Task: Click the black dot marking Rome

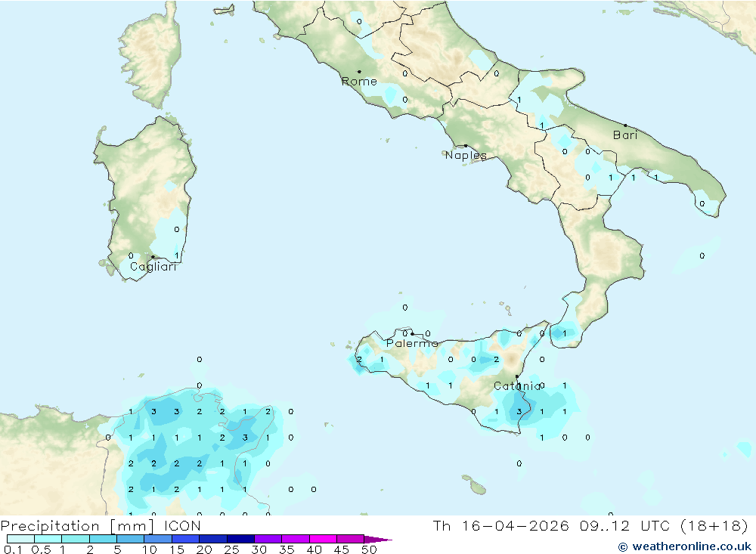Action: tap(359, 72)
